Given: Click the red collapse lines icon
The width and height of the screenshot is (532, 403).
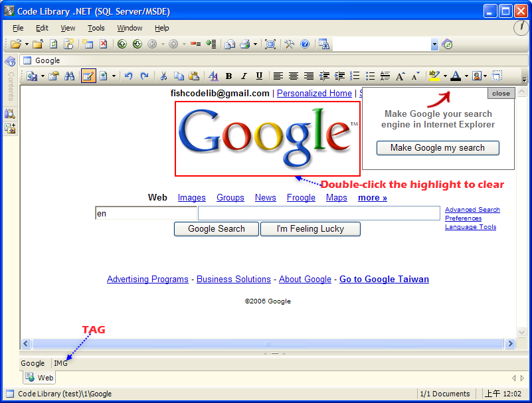Looking at the screenshot, I should point(195,44).
